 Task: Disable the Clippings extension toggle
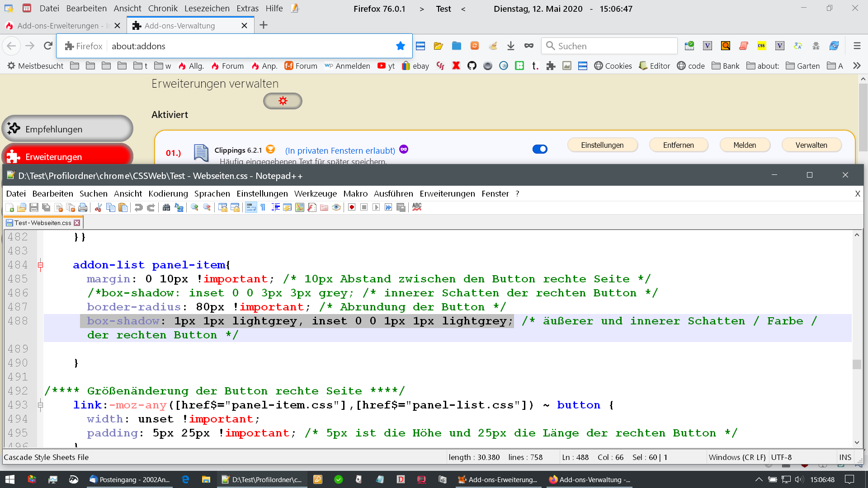click(x=540, y=149)
